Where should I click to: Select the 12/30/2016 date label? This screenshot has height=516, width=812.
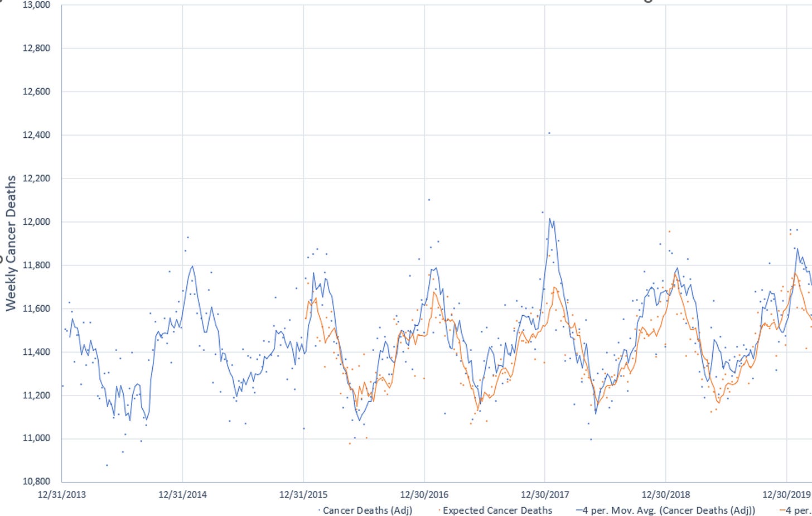point(424,495)
